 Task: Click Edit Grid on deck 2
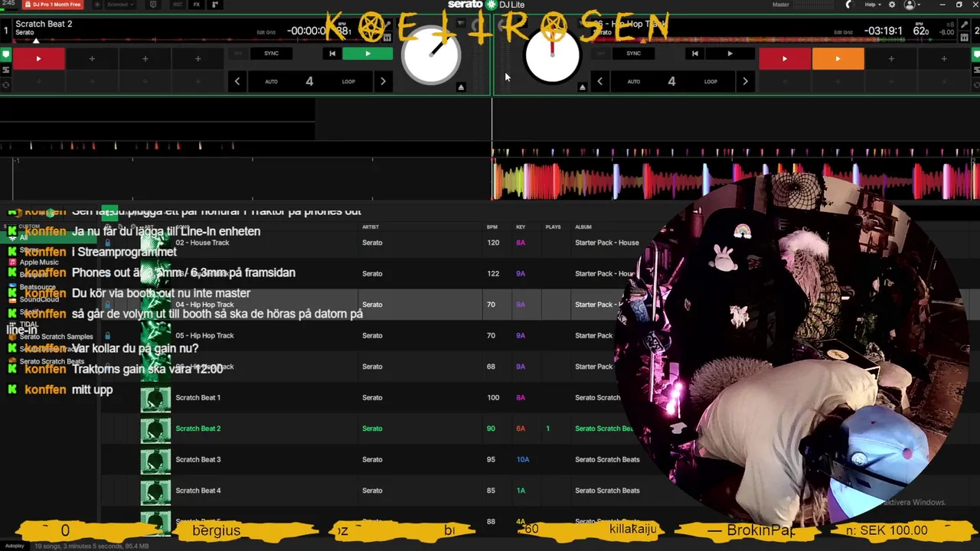[x=843, y=32]
